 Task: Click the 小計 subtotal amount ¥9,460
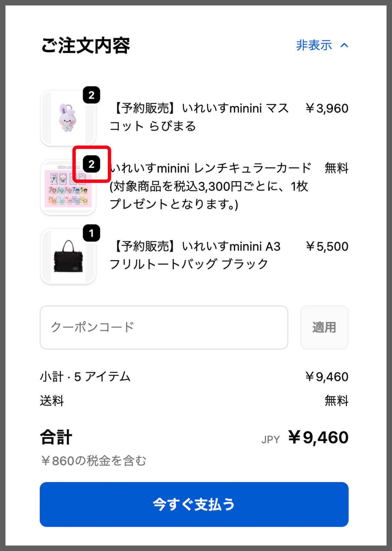point(327,377)
